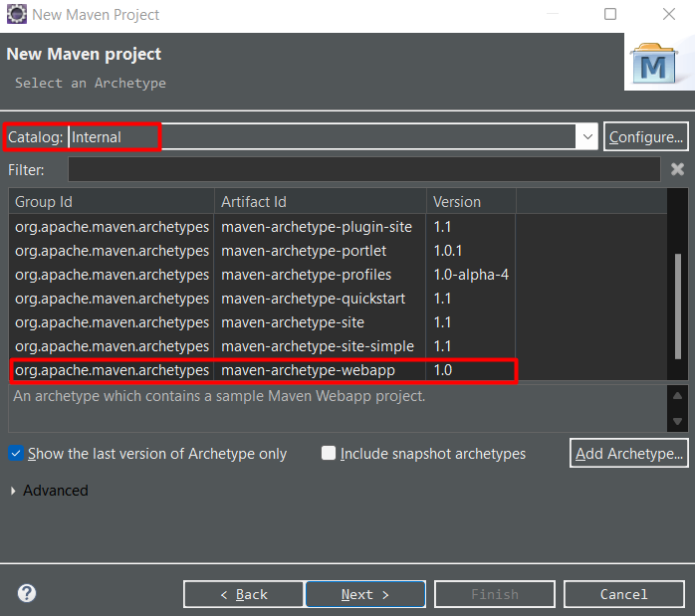Viewport: 695px width, 616px height.
Task: Click the help question mark icon
Action: 27,593
